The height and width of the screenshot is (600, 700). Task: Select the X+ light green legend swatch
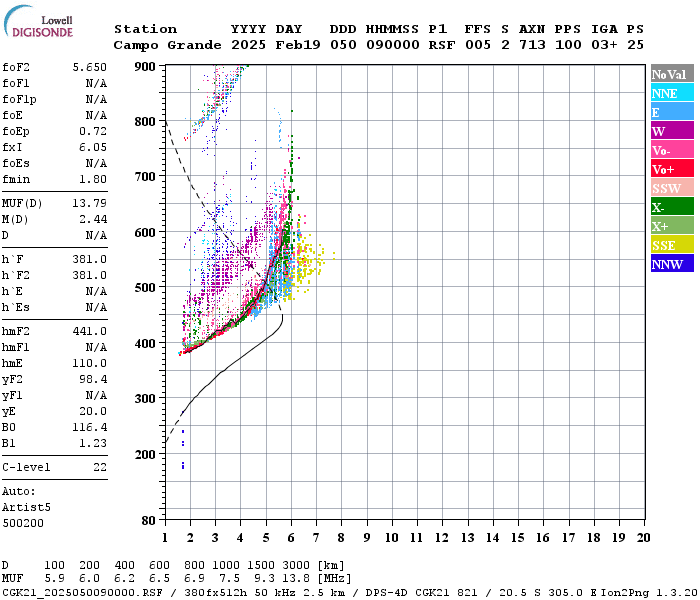click(x=672, y=225)
